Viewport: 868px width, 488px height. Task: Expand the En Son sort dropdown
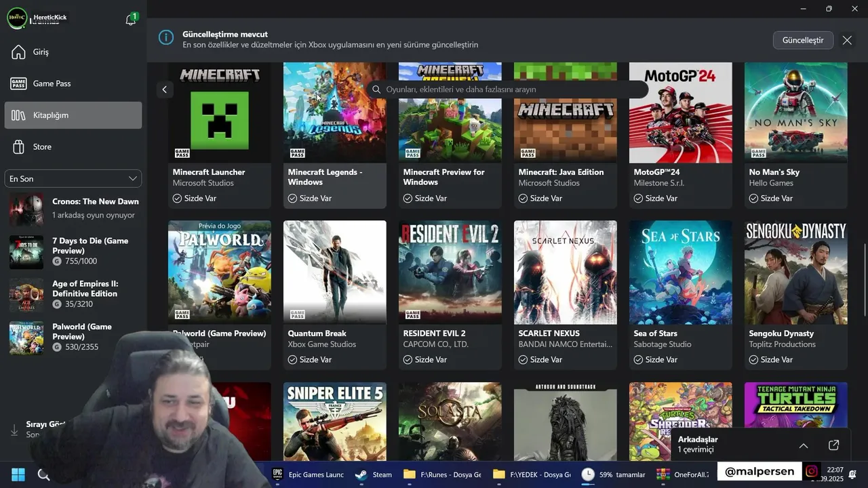(73, 179)
